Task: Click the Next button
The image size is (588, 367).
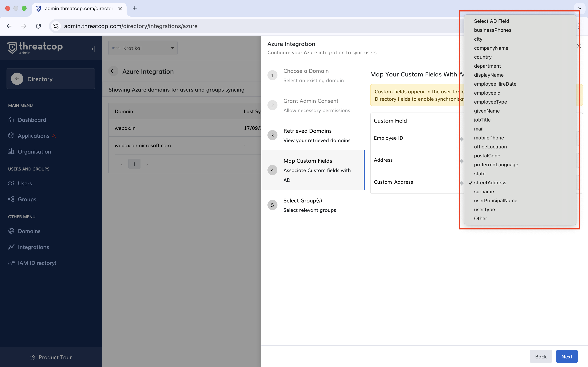Action: (x=566, y=356)
